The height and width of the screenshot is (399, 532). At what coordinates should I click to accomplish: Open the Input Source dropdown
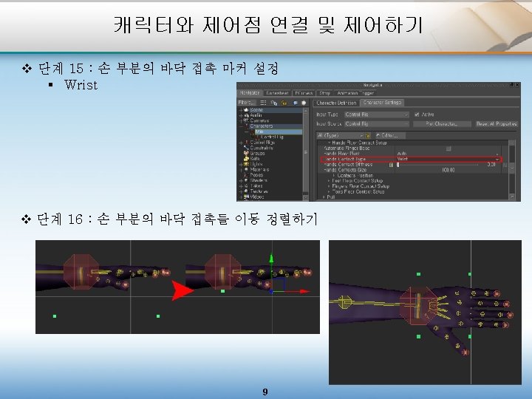tap(376, 124)
